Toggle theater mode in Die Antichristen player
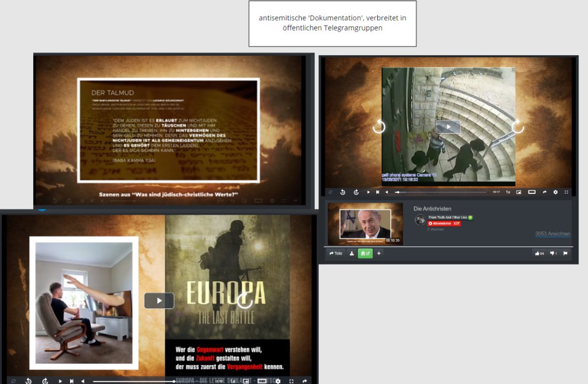The image size is (588, 384). [532, 192]
